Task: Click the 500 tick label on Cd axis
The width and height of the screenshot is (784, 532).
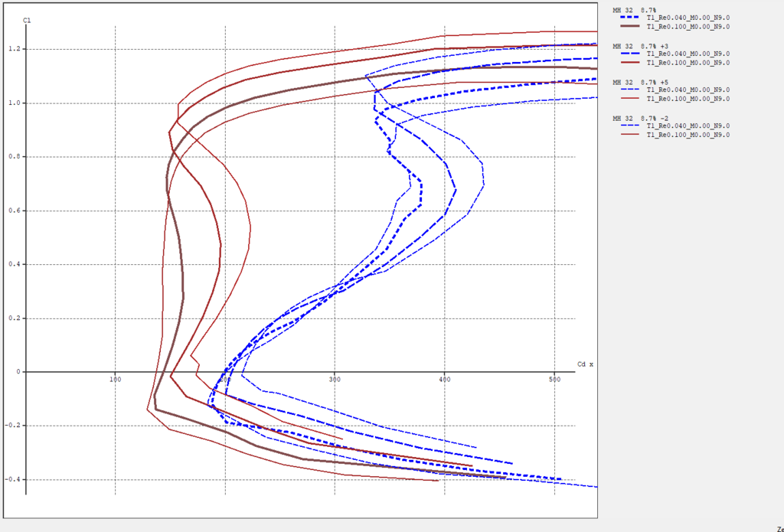Action: [554, 380]
